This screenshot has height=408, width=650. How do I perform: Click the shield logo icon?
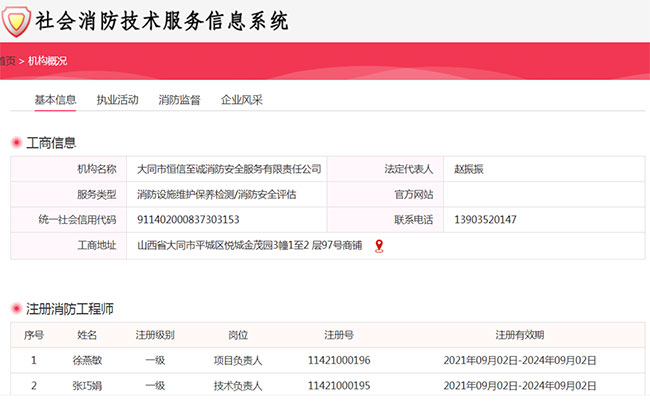coord(16,22)
